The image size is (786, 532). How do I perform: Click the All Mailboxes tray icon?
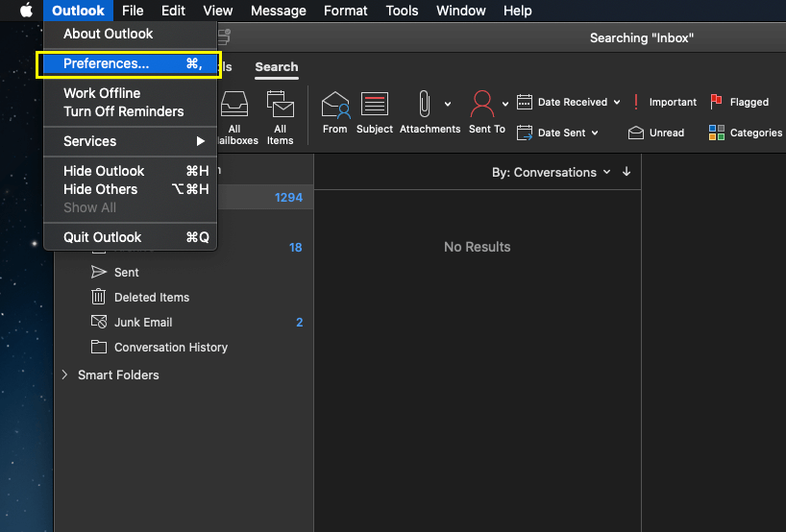[234, 103]
